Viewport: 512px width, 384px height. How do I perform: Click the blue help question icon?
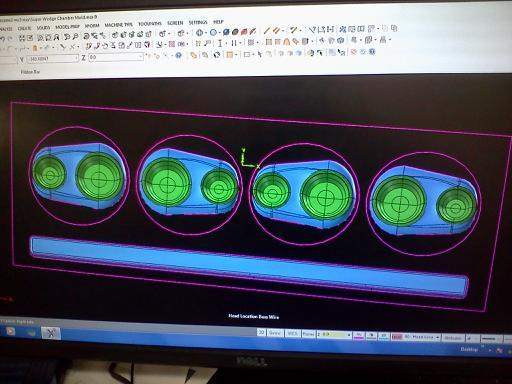(179, 55)
